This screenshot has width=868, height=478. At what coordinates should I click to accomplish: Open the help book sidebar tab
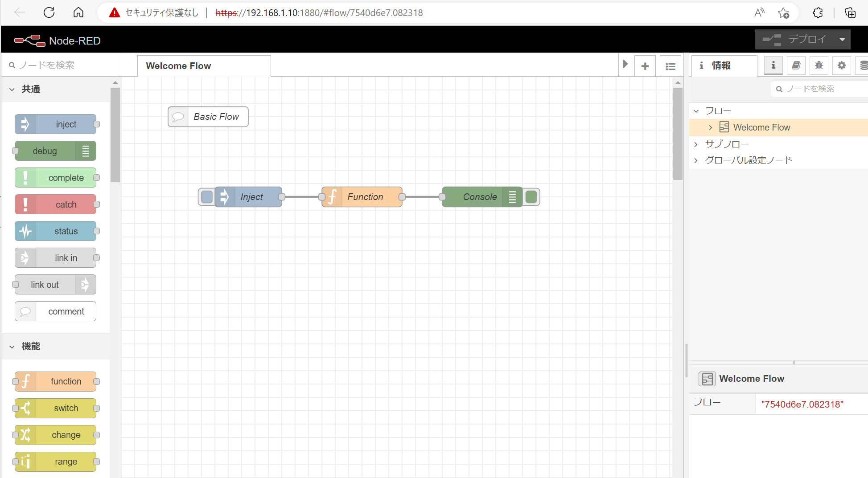coord(796,65)
